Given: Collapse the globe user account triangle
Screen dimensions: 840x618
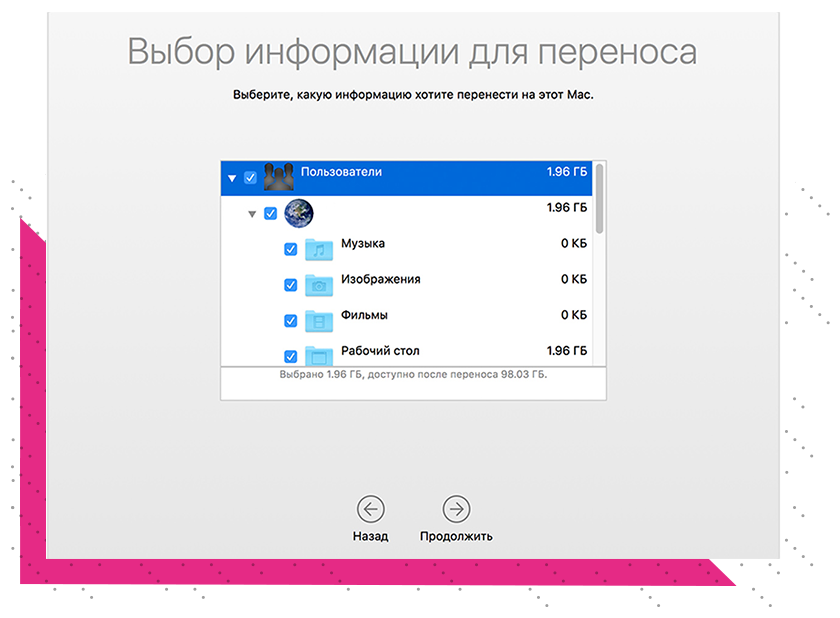Looking at the screenshot, I should (x=252, y=214).
